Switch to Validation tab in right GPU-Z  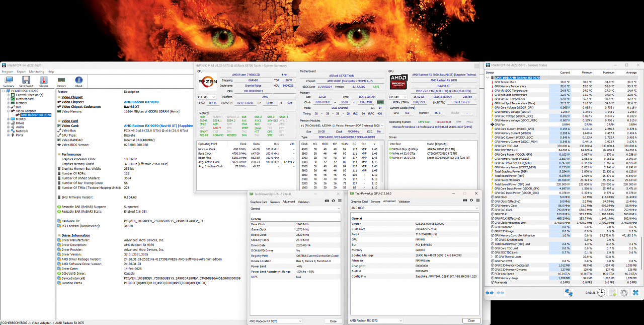(x=405, y=202)
